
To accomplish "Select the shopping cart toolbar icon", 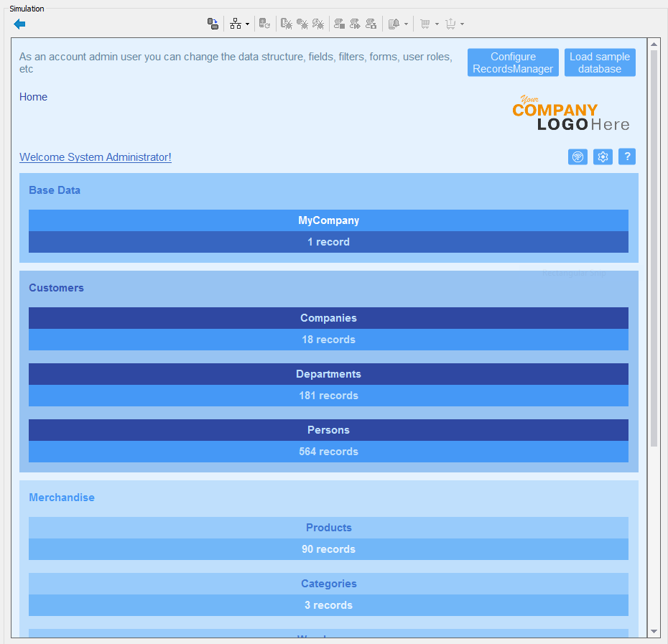I will click(x=425, y=24).
